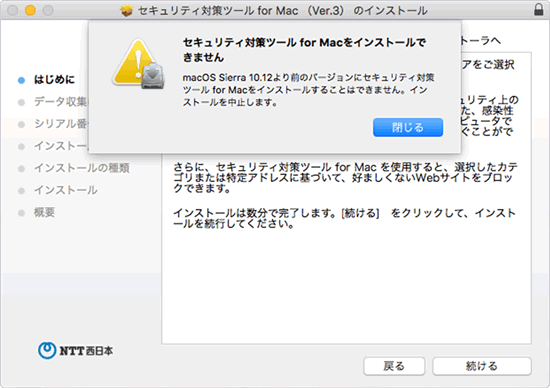Select the シリアル番号 step in sidebar
This screenshot has width=550, height=388.
coord(60,124)
